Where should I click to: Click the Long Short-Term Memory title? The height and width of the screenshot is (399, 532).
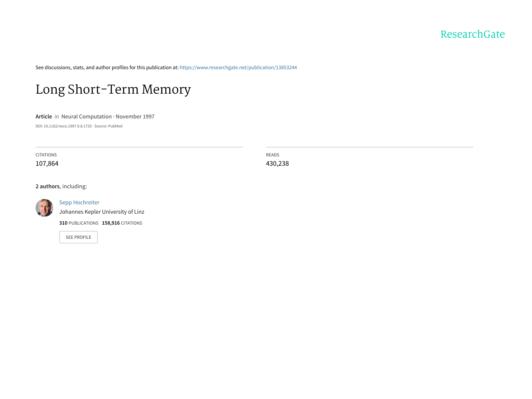point(113,89)
